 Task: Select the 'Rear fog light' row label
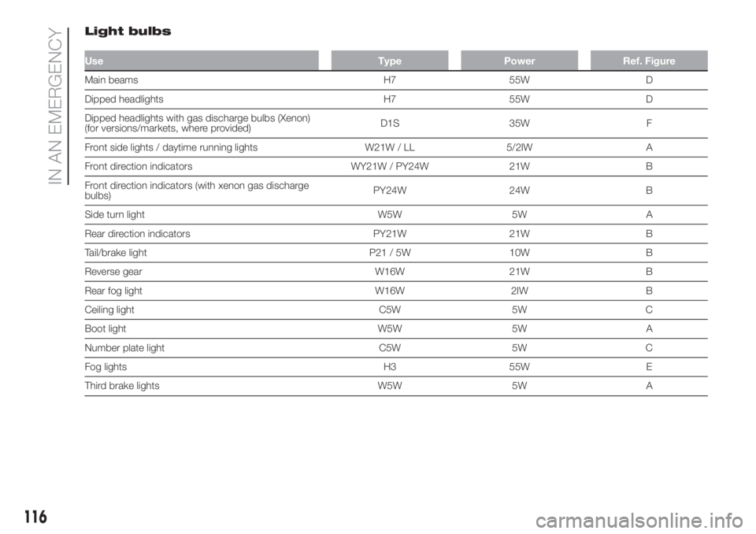[113, 291]
